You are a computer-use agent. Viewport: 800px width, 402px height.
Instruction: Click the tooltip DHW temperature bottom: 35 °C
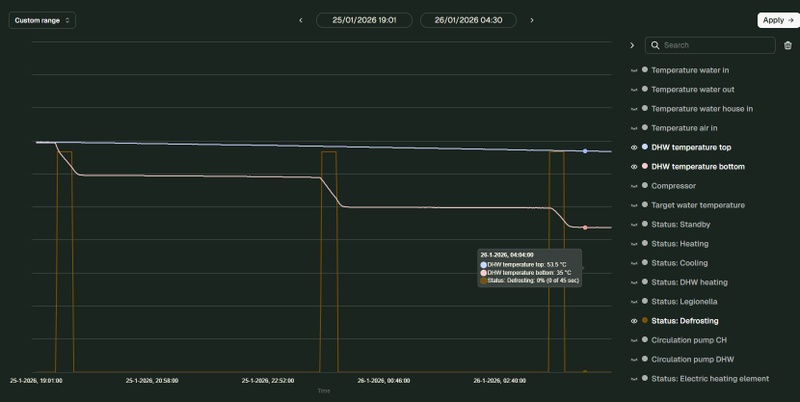526,272
